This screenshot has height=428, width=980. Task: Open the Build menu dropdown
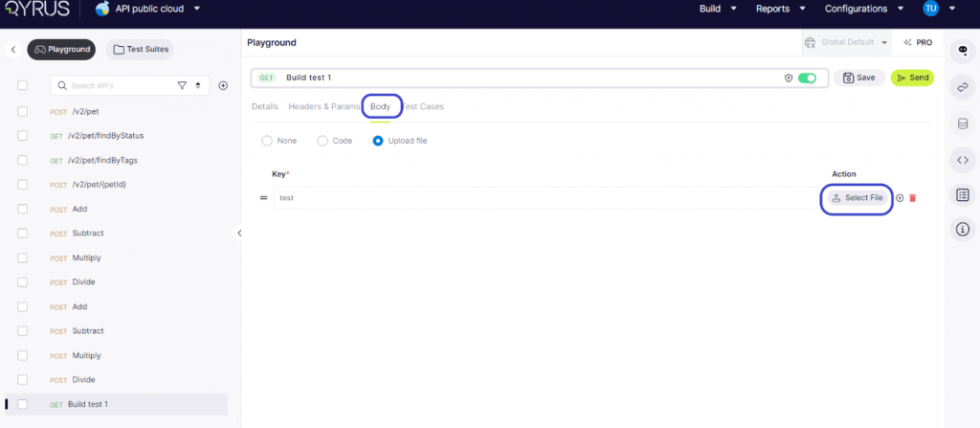pyautogui.click(x=717, y=10)
